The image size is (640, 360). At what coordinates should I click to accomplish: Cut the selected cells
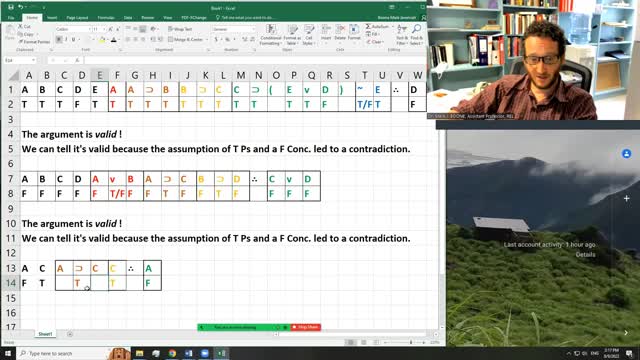tap(24, 27)
